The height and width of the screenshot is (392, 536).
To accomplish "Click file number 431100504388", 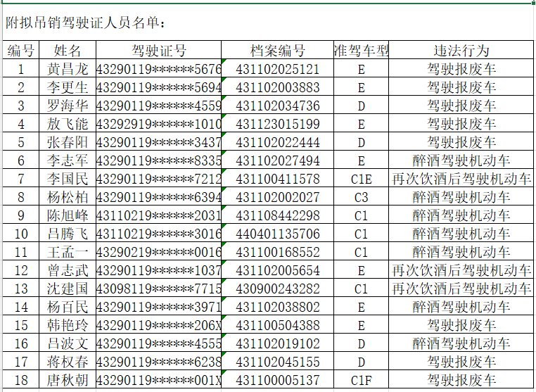I will [x=278, y=325].
